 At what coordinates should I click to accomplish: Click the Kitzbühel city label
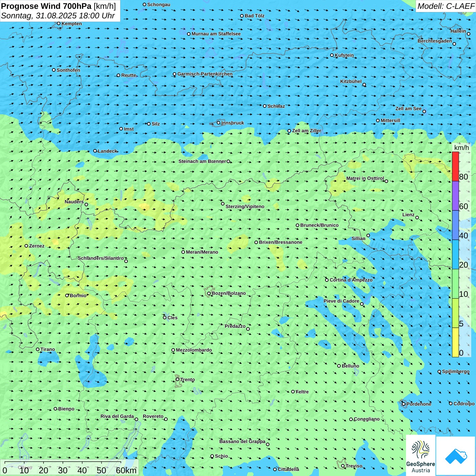coord(351,81)
